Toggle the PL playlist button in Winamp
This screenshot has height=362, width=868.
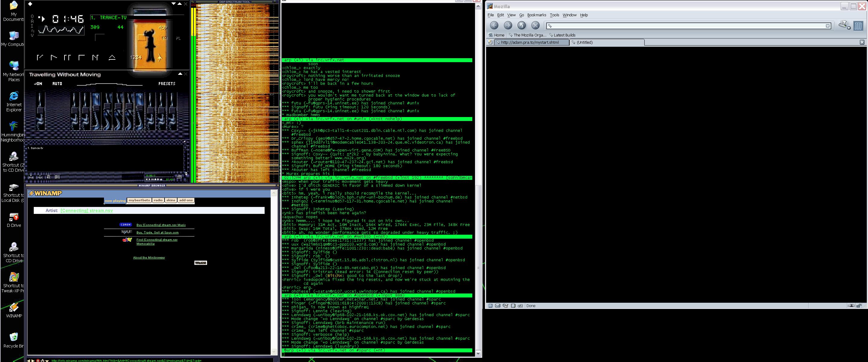[178, 38]
